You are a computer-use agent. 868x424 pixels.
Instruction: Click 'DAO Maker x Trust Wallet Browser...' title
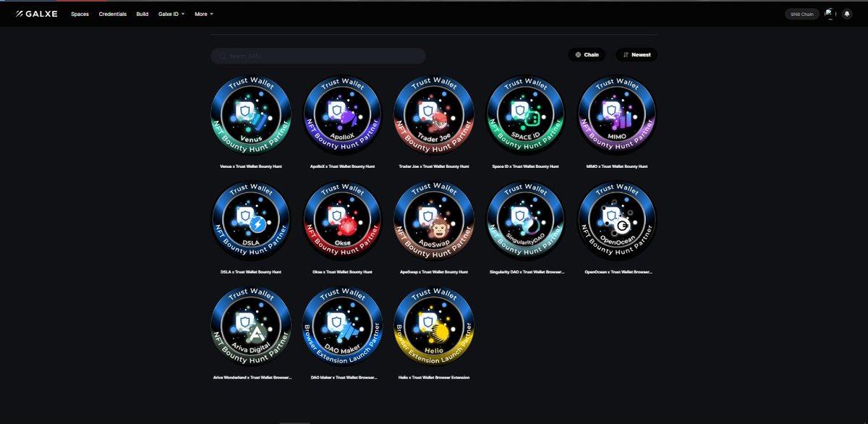pyautogui.click(x=343, y=377)
